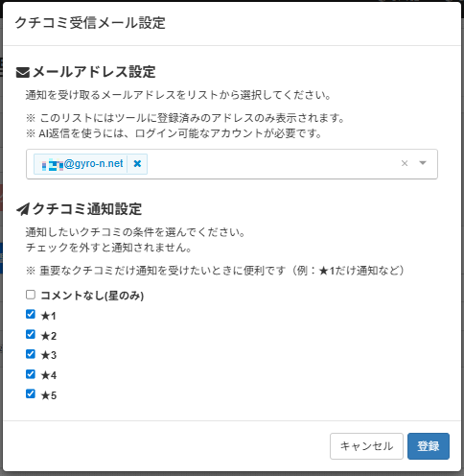The width and height of the screenshot is (464, 476).
Task: Clear all selected email addresses
Action: [x=405, y=163]
